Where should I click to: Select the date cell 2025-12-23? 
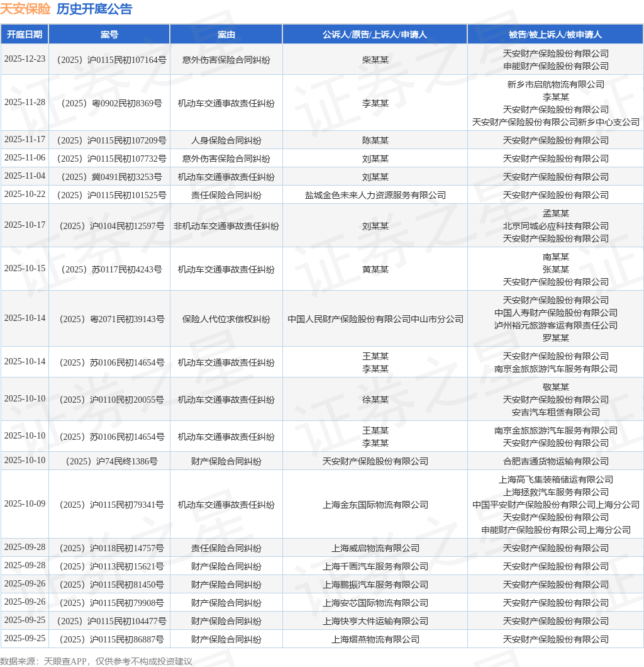tap(25, 59)
